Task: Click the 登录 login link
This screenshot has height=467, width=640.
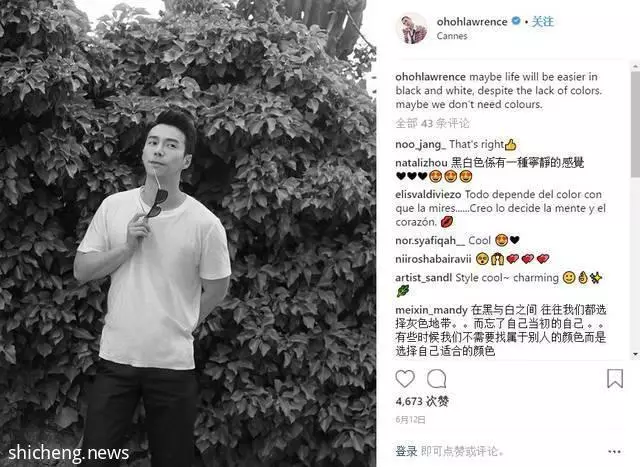Action: click(406, 451)
